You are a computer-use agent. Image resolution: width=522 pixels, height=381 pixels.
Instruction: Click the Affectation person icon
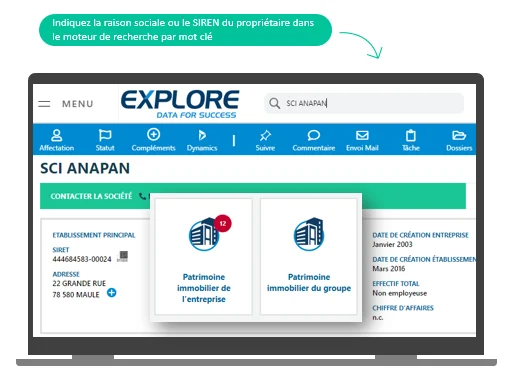coord(57,135)
